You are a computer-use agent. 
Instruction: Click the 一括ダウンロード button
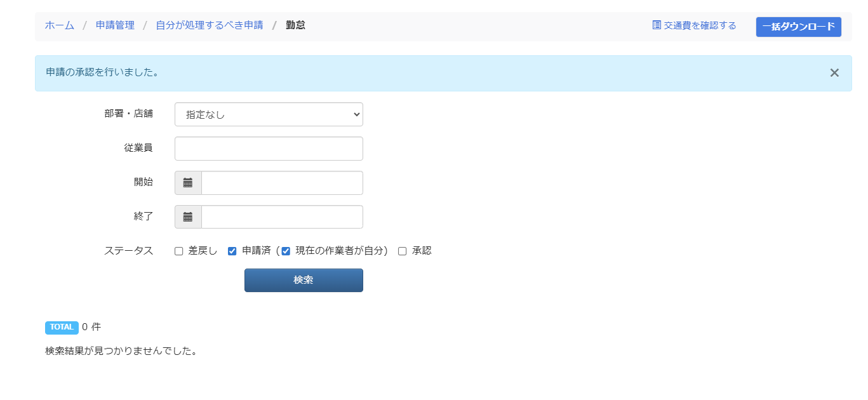[799, 27]
